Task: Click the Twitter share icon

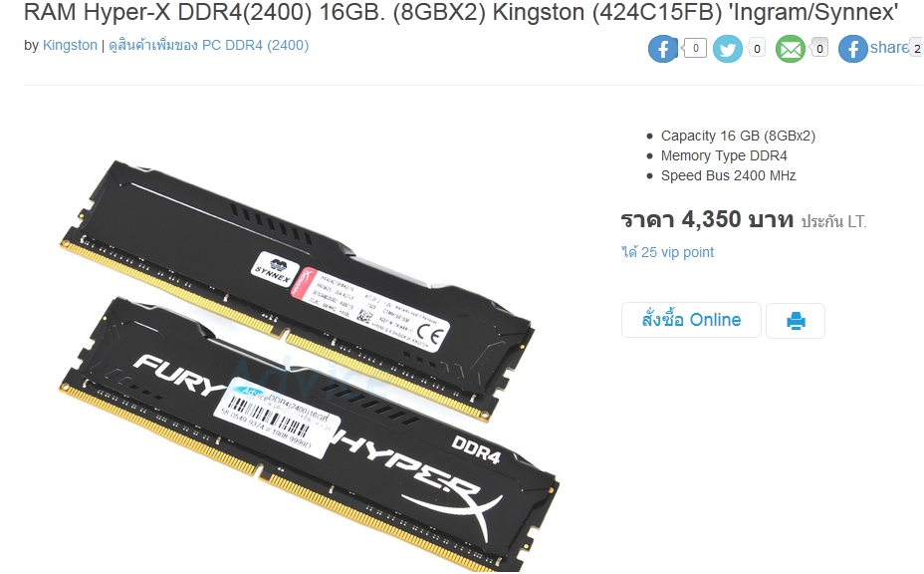Action: (x=727, y=49)
